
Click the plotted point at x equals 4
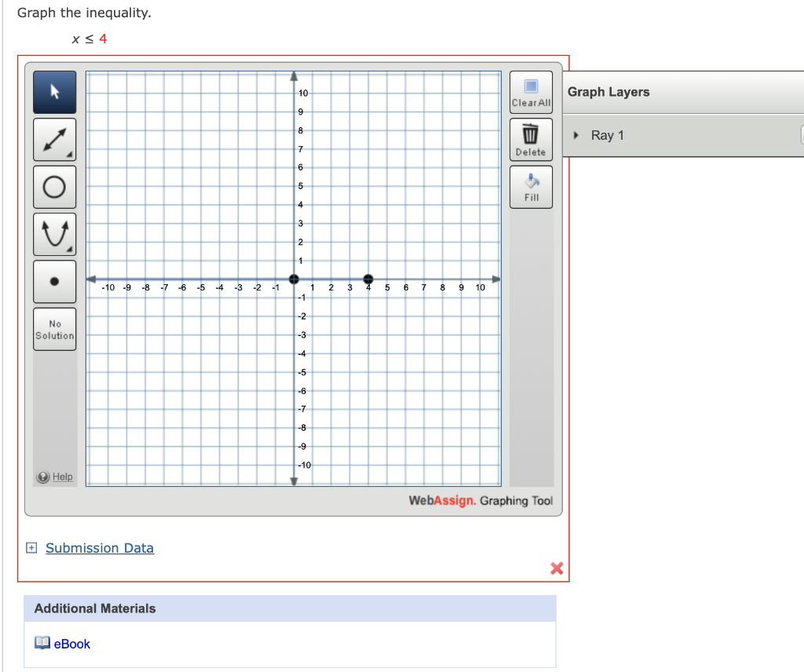click(x=368, y=279)
